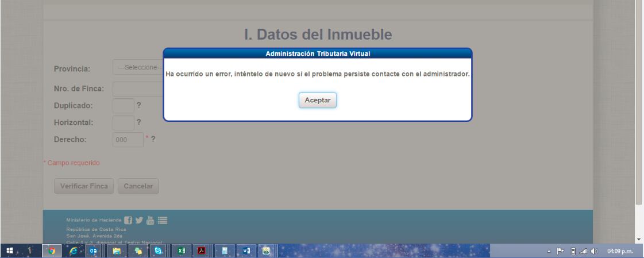
Task: Click the Duplicado input box
Action: 123,106
